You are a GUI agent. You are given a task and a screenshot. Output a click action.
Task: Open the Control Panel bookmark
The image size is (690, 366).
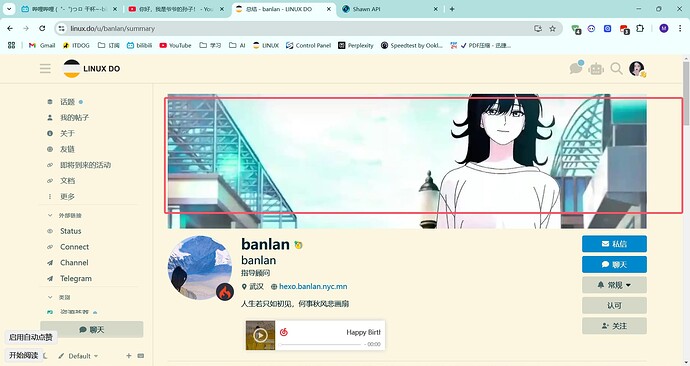(308, 45)
